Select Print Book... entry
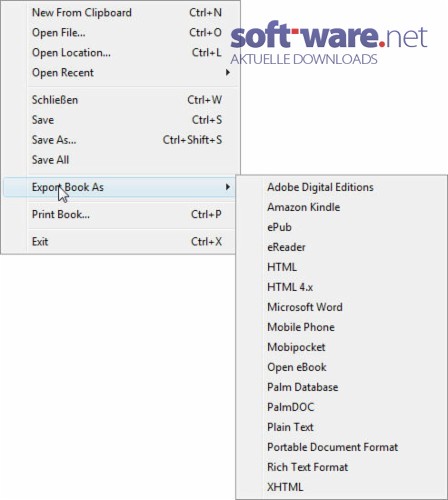448x500 pixels. [x=120, y=214]
